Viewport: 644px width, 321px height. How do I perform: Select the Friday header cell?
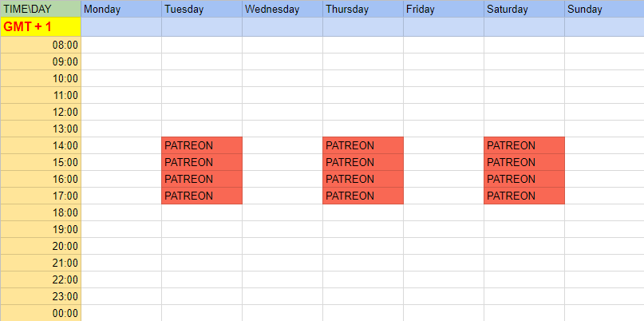pos(444,9)
